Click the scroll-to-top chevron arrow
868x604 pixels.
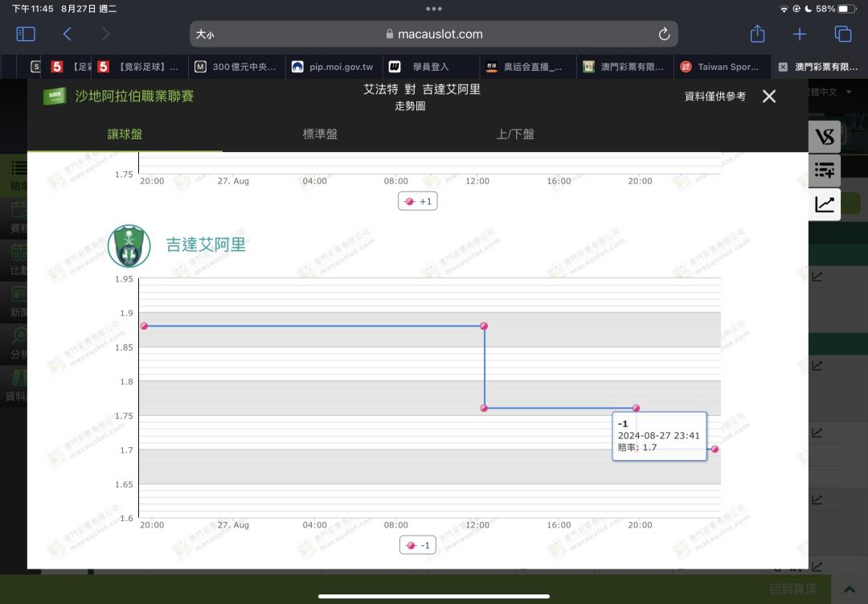[x=850, y=590]
